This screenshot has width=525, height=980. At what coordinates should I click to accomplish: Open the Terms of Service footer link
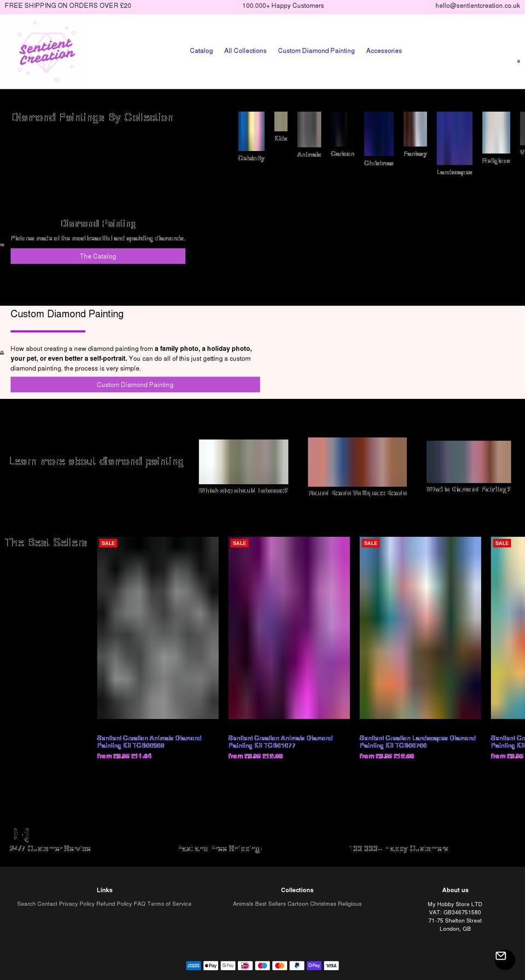[170, 904]
